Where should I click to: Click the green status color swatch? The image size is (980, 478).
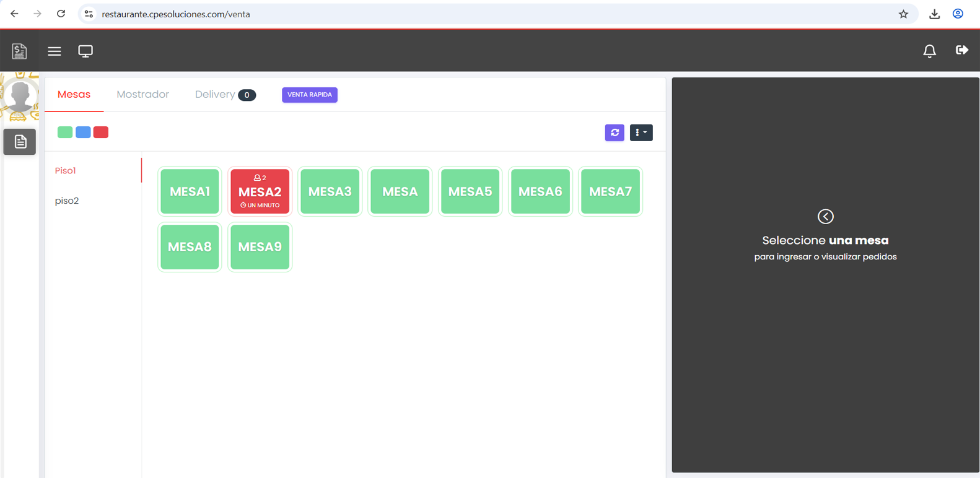tap(65, 132)
